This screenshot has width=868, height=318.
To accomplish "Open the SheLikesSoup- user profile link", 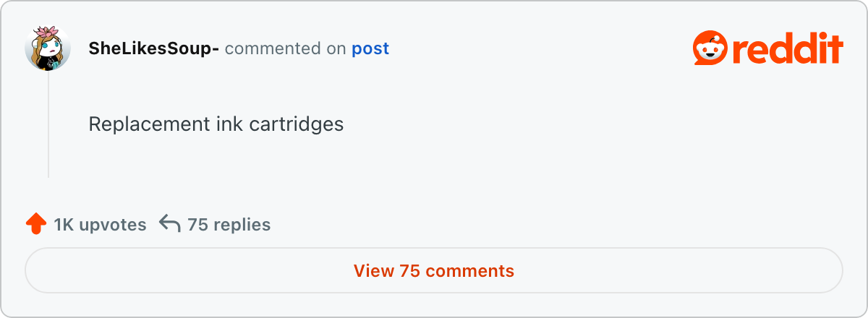I will coord(154,49).
